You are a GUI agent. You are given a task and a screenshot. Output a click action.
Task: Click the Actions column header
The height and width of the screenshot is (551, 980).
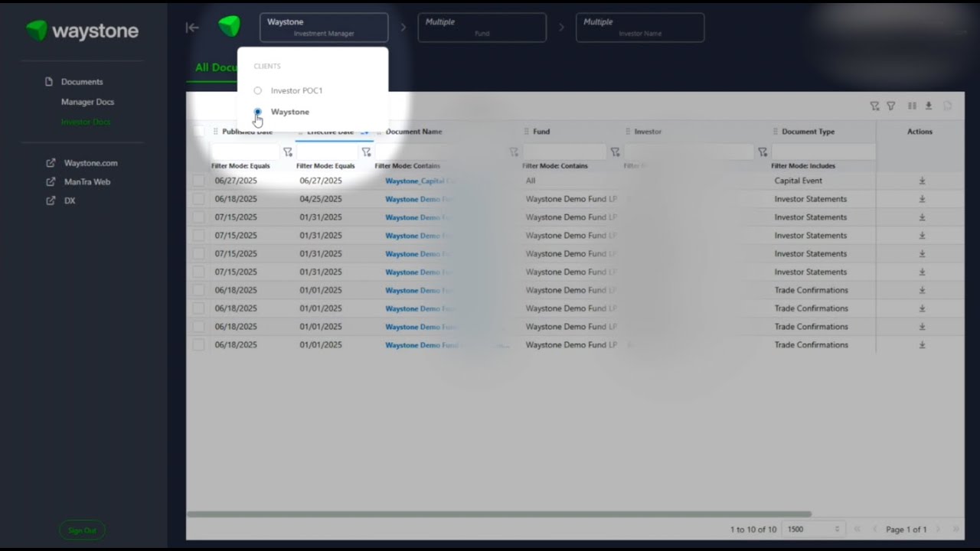pos(920,132)
